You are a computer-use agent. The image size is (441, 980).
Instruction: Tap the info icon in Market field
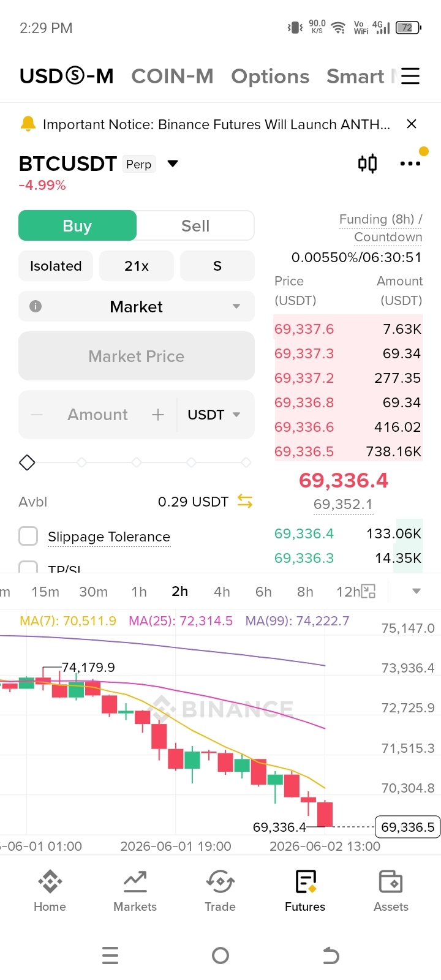(x=36, y=306)
